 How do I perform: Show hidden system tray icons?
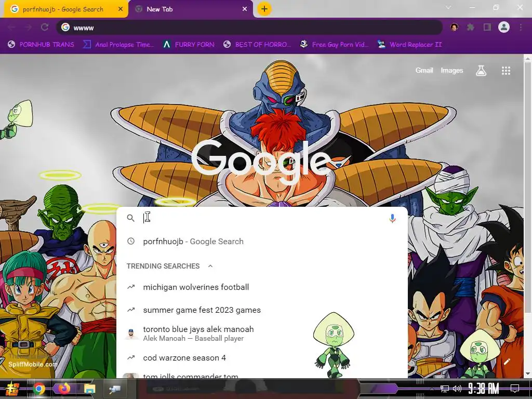(432, 389)
